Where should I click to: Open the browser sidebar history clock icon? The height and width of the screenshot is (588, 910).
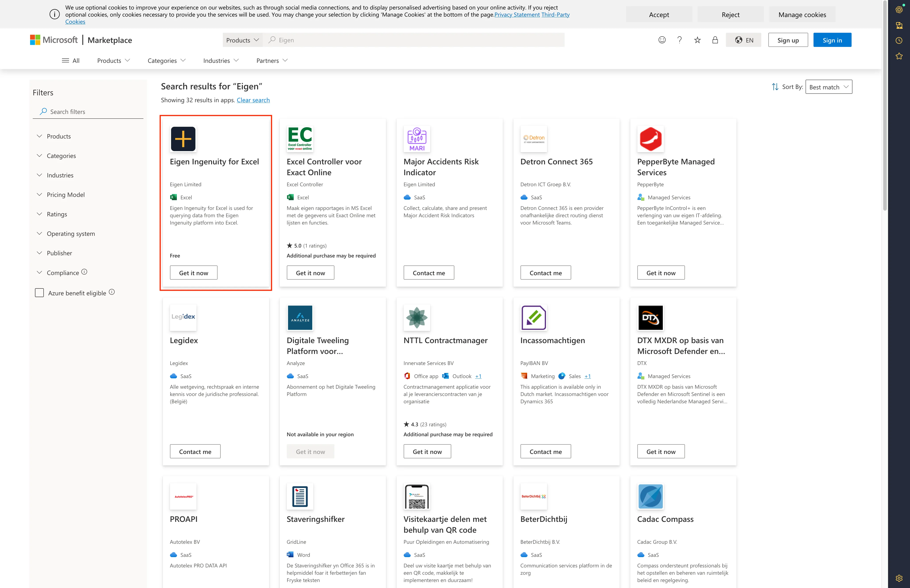point(899,40)
